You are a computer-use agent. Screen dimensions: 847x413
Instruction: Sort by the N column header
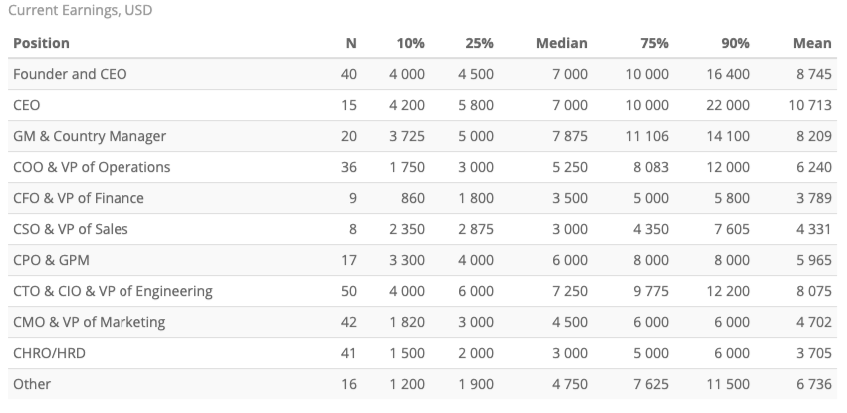[349, 43]
